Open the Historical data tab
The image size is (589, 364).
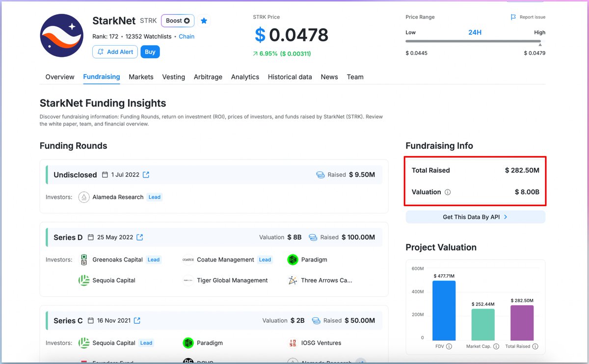coord(290,77)
